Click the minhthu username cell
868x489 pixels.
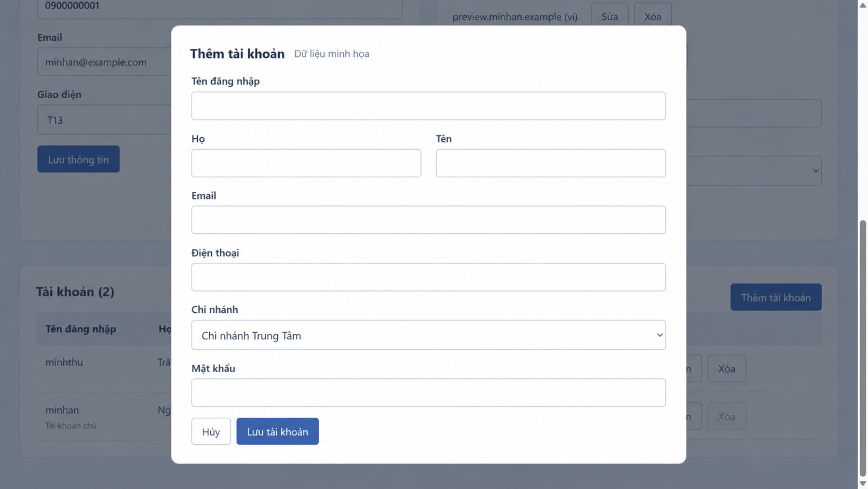[64, 362]
